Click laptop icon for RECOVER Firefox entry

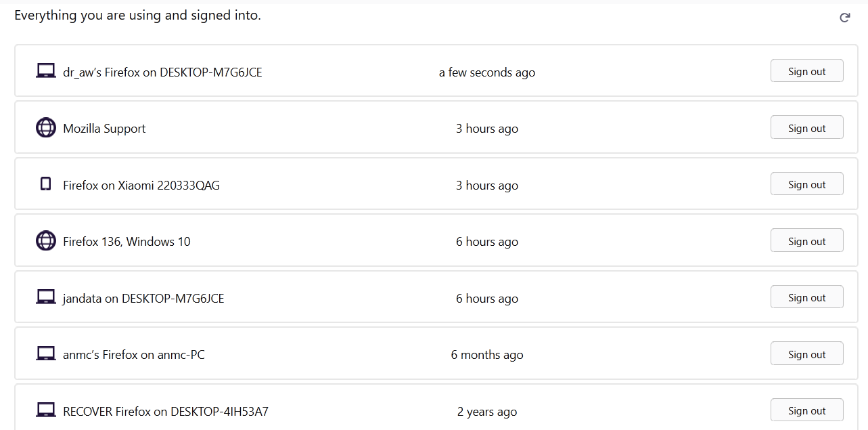pos(45,410)
